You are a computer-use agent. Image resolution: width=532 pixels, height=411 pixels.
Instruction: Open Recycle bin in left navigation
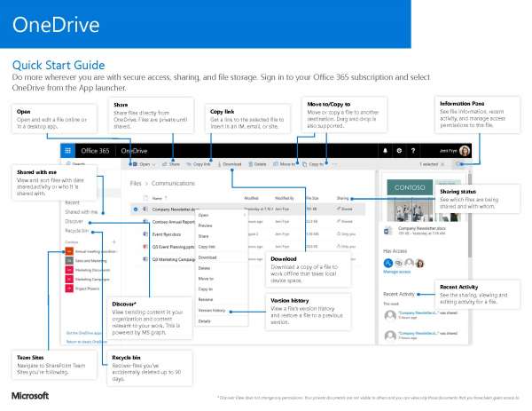(x=76, y=230)
